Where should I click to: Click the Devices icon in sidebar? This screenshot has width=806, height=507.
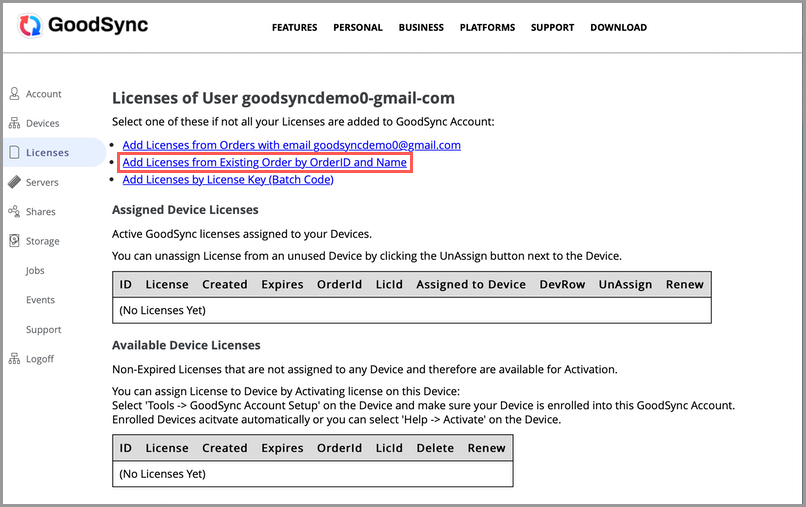(x=14, y=123)
